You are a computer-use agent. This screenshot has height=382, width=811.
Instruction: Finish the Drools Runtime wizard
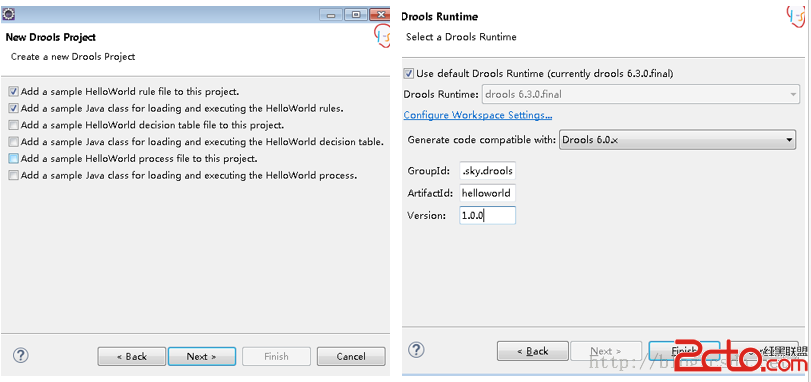(684, 351)
